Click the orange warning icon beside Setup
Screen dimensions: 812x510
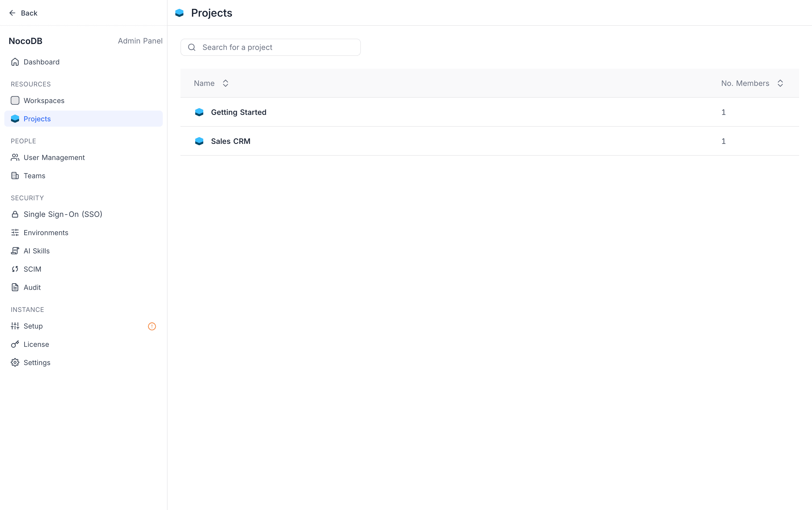(152, 326)
